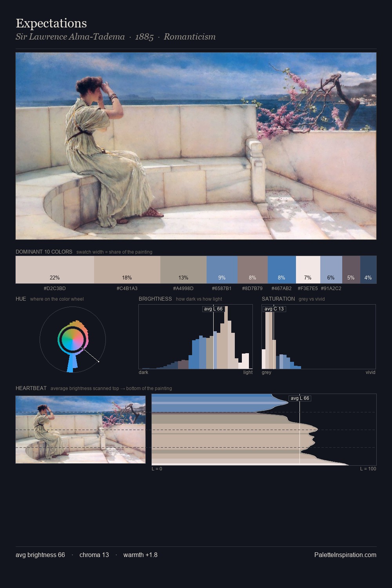This screenshot has width=392, height=588.
Task: Click the "avg C 13" label
Action: pos(274,309)
